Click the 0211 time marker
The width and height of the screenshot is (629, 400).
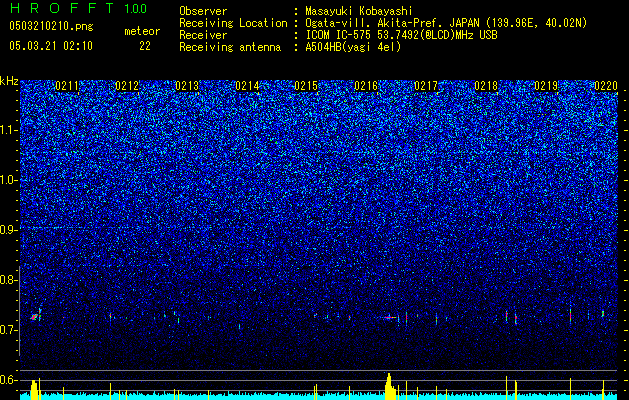pyautogui.click(x=67, y=86)
